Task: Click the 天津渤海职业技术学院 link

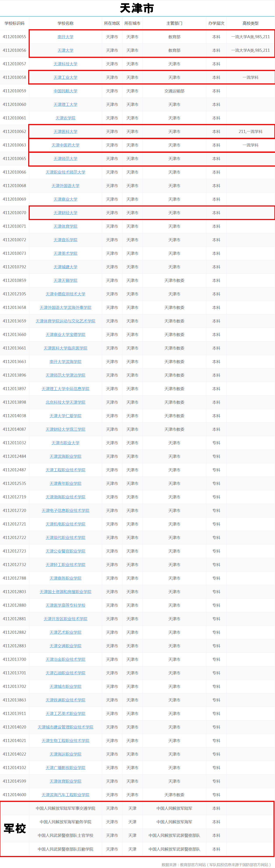Action: [65, 497]
